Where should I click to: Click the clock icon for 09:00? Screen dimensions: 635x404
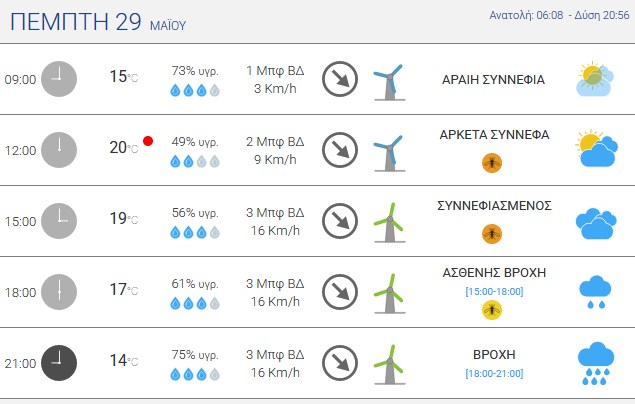pyautogui.click(x=59, y=79)
